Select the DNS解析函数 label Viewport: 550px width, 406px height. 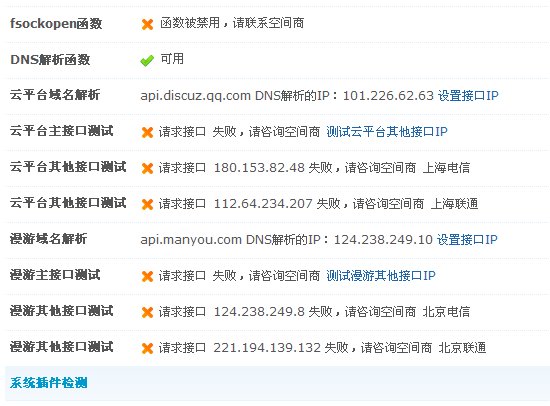tap(50, 60)
